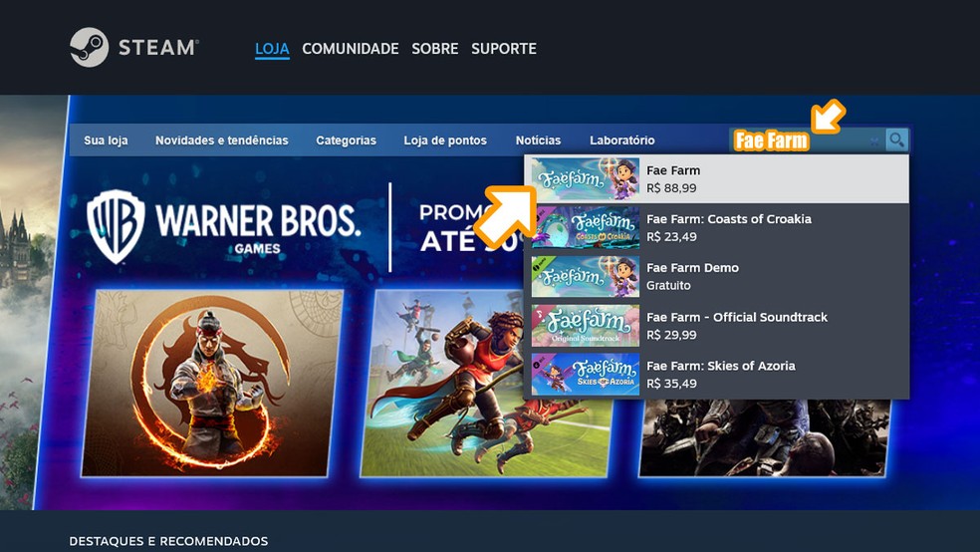Click the R$ 29,99 price text
The height and width of the screenshot is (552, 980).
tap(671, 335)
